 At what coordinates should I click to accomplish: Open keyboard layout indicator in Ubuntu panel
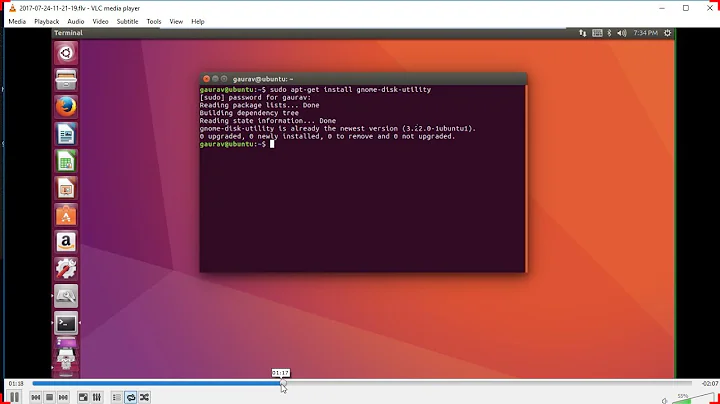click(597, 33)
